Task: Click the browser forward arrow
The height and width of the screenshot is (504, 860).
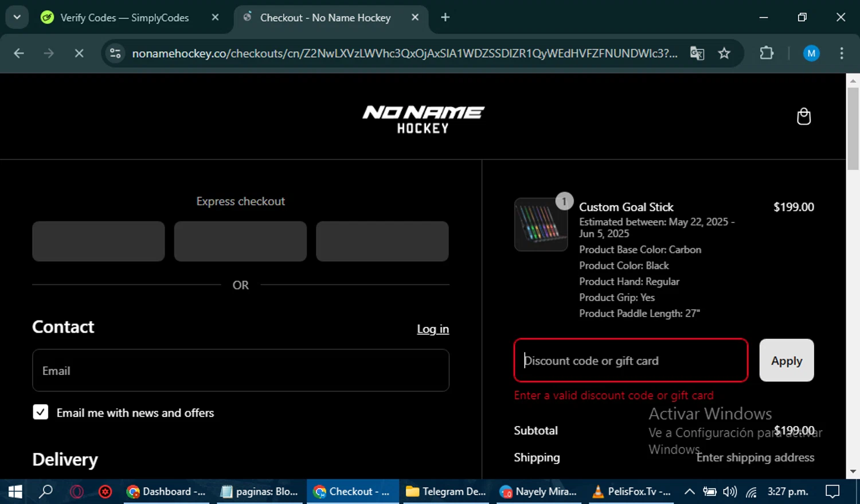Action: pyautogui.click(x=49, y=53)
